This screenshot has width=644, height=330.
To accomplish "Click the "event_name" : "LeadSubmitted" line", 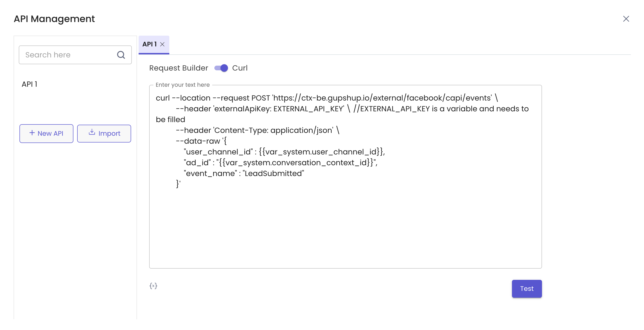I will (244, 173).
